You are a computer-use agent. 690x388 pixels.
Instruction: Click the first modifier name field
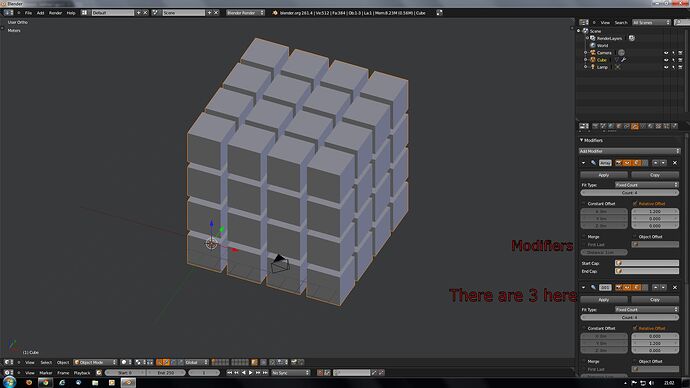point(606,163)
